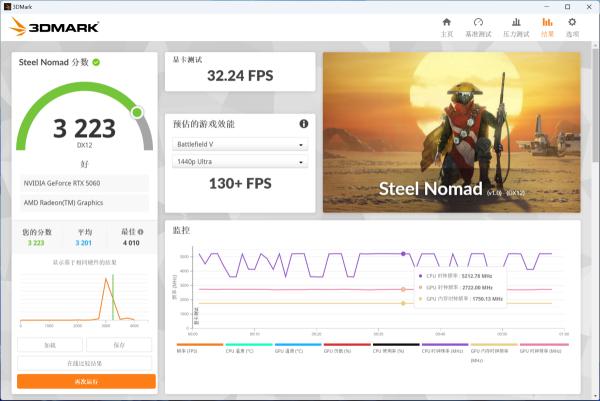Click the best score 4 010

pos(131,243)
